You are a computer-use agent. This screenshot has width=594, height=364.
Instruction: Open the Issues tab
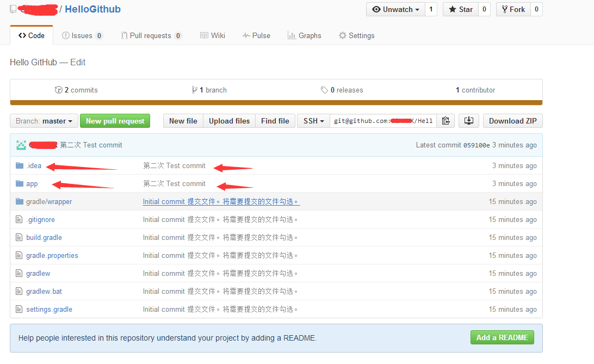coord(82,35)
